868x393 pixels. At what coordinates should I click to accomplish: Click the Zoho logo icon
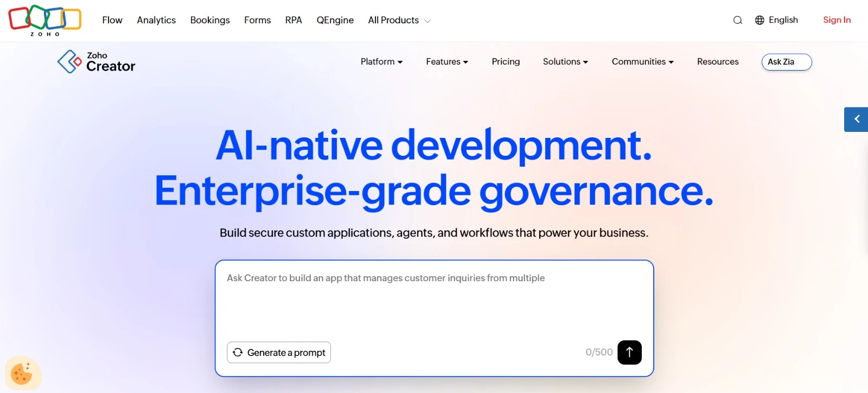click(x=45, y=21)
